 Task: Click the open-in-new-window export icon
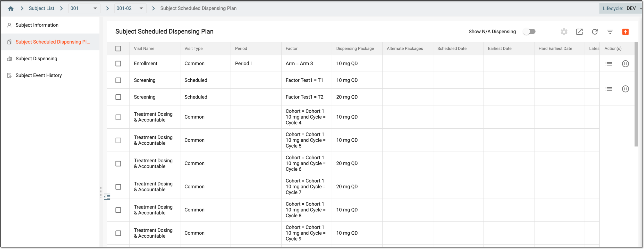(579, 32)
